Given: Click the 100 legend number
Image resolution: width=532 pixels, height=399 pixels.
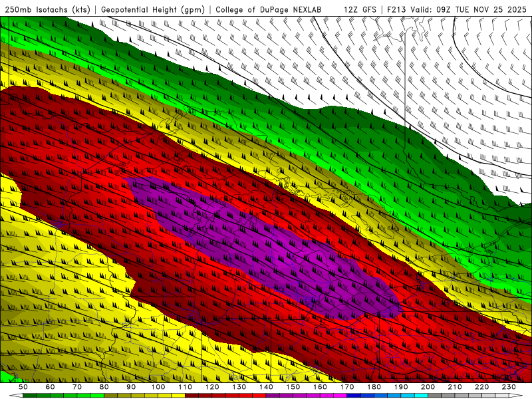Looking at the screenshot, I should pos(158,387).
